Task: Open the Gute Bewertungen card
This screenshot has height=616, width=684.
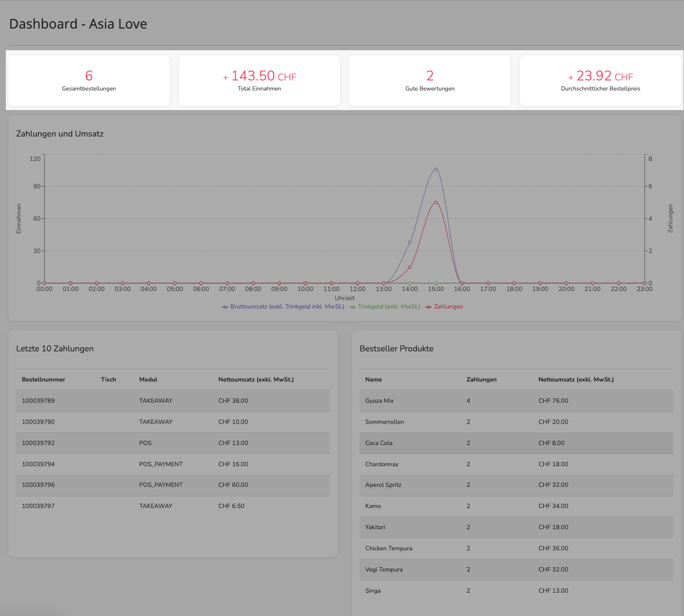Action: pyautogui.click(x=430, y=81)
